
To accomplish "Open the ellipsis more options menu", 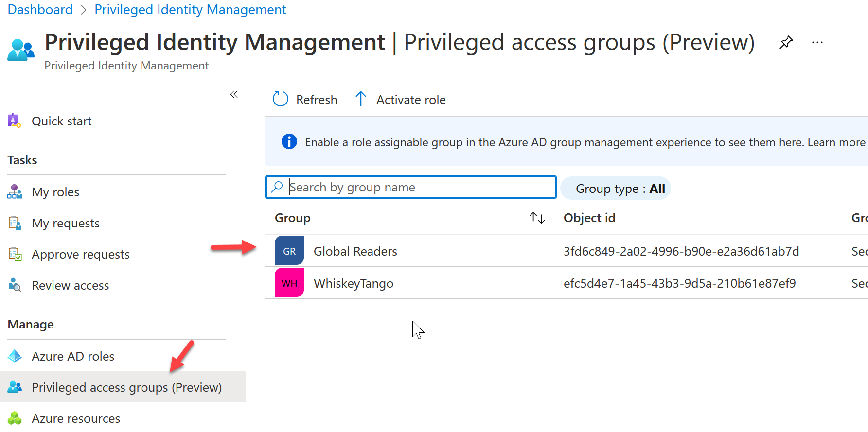I will click(x=817, y=43).
